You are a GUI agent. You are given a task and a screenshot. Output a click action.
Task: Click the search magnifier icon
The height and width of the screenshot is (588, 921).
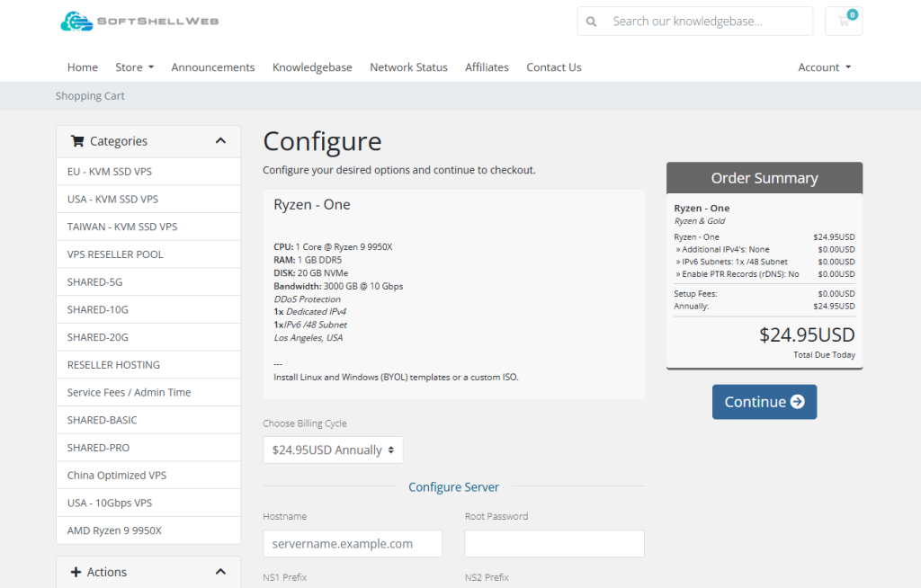591,22
